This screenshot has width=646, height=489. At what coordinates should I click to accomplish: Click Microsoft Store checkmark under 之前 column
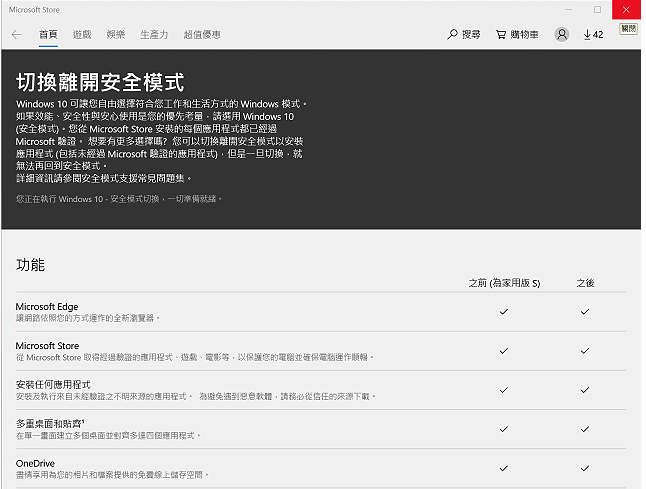(504, 351)
